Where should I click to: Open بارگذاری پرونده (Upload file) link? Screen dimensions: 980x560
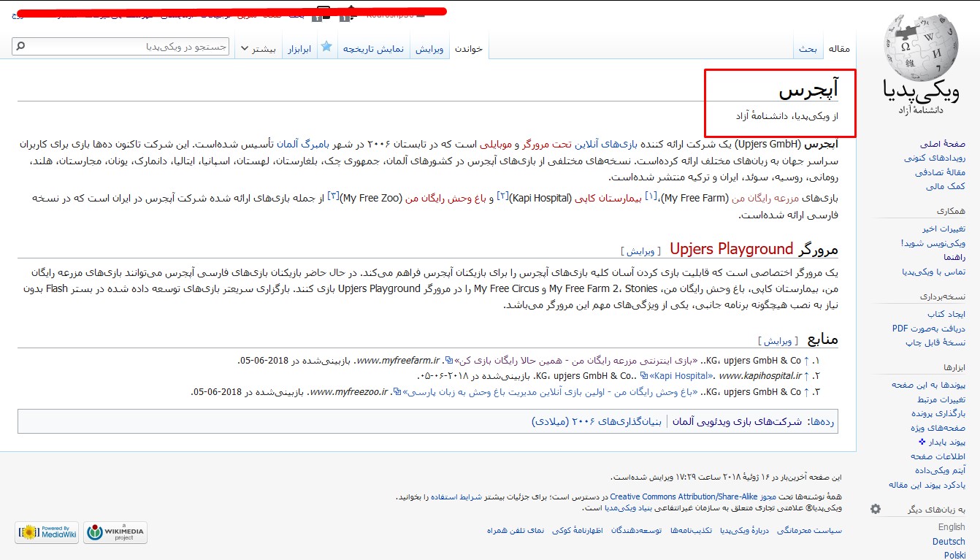click(938, 413)
